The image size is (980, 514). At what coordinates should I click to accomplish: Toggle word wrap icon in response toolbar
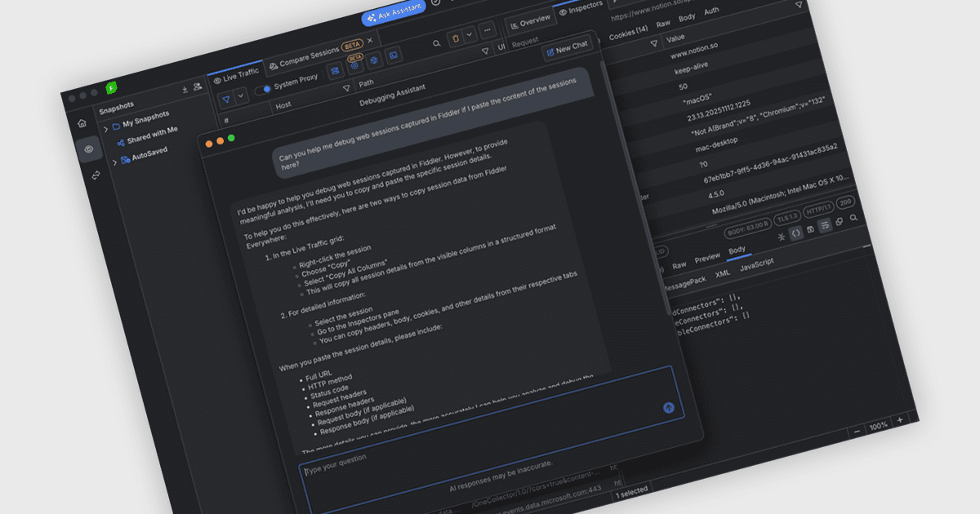click(825, 225)
